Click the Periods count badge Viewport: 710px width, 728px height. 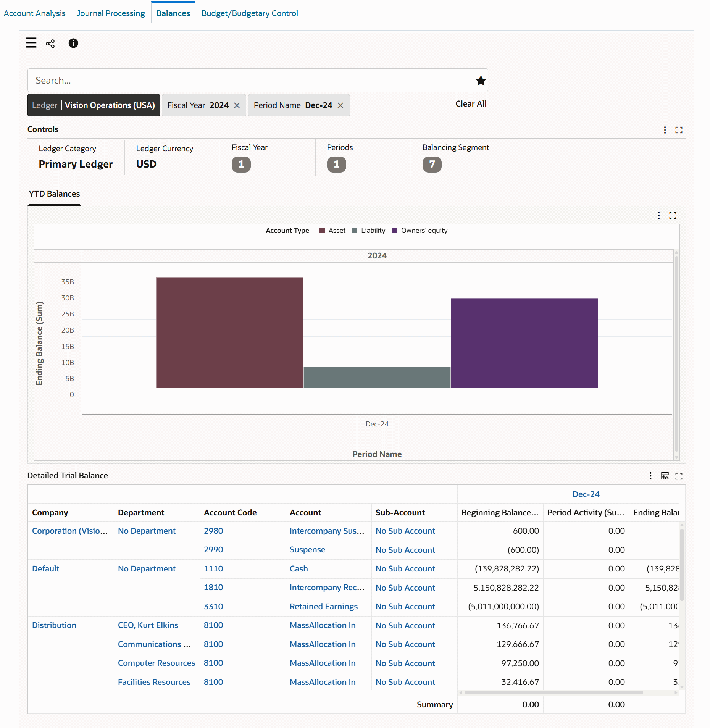(x=337, y=165)
